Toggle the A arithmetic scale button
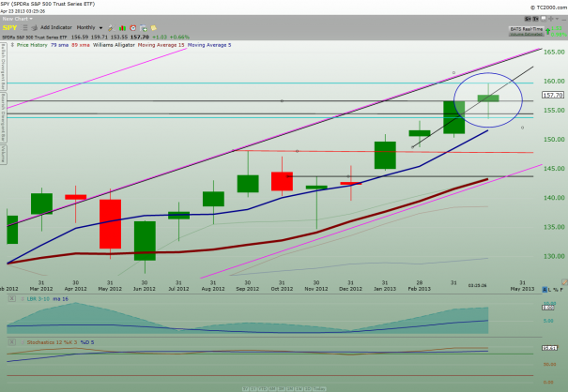568x392 pixels. (545, 290)
